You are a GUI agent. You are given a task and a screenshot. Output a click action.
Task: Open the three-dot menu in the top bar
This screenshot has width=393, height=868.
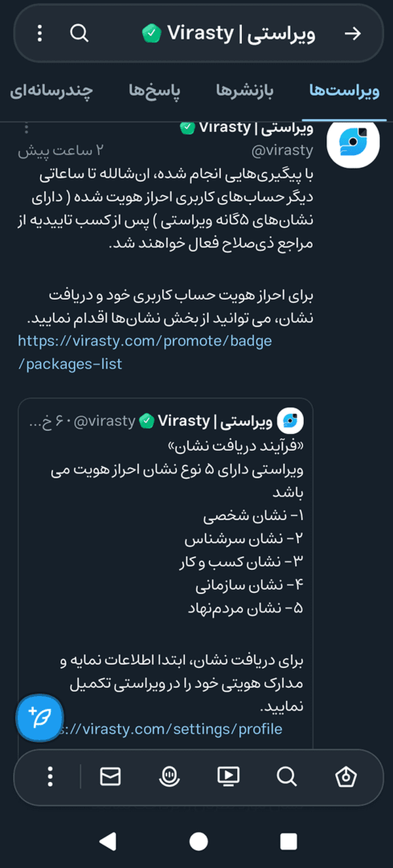tap(40, 33)
